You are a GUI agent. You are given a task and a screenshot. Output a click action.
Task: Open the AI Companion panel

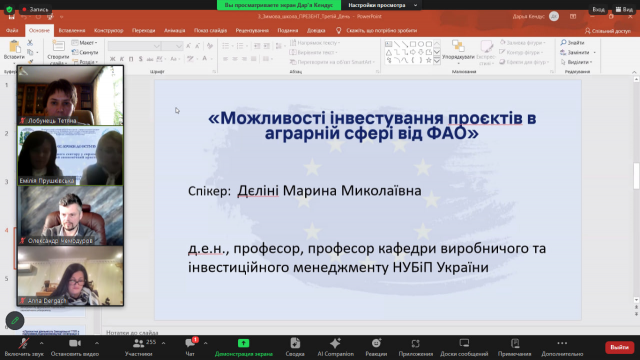(336, 347)
